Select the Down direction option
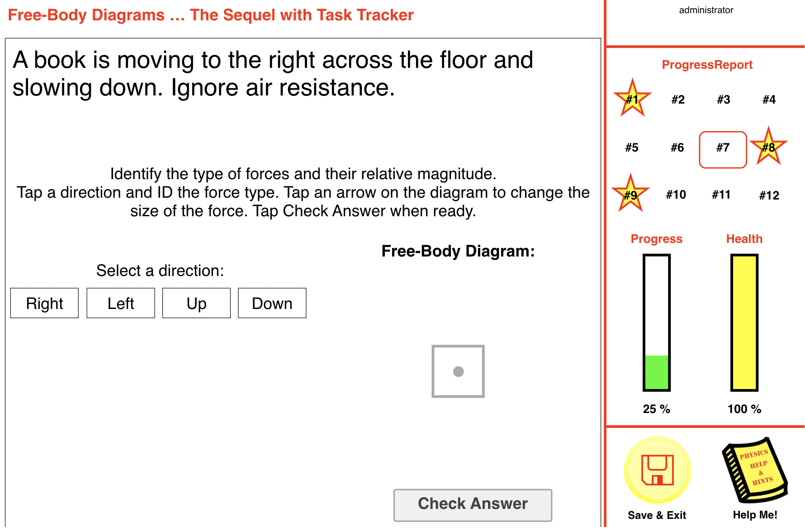 [272, 303]
